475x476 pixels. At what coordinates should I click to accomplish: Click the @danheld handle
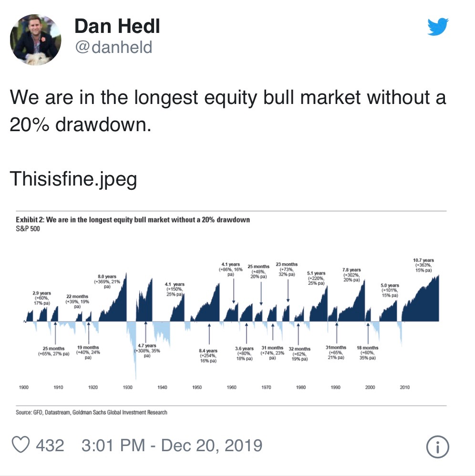114,48
